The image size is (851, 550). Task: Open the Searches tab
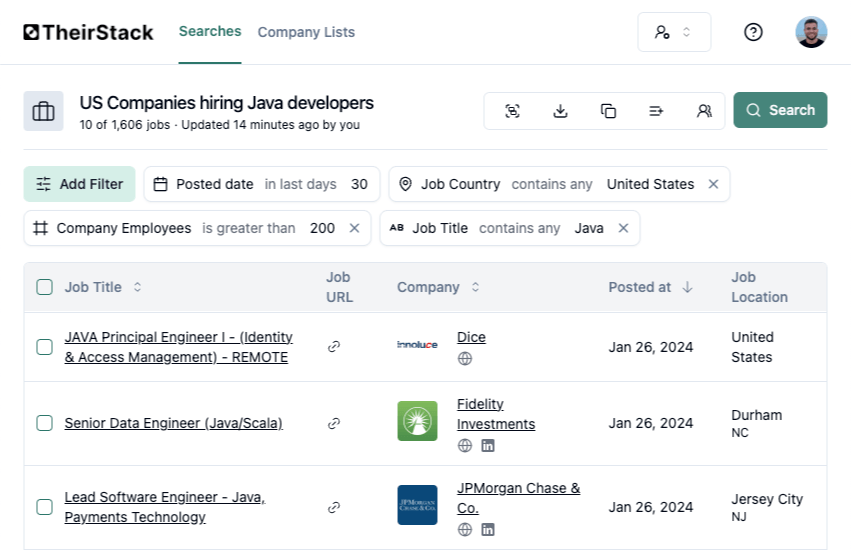pyautogui.click(x=210, y=31)
